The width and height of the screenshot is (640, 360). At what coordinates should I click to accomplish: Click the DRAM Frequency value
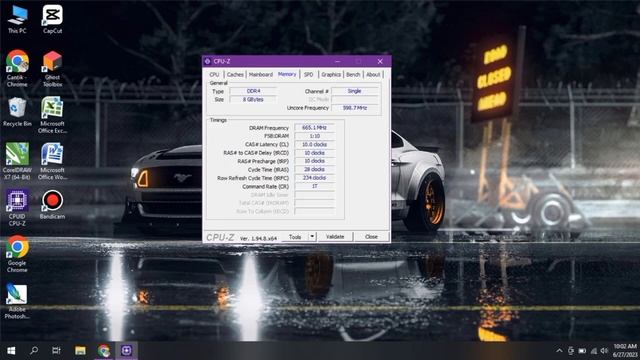click(314, 128)
